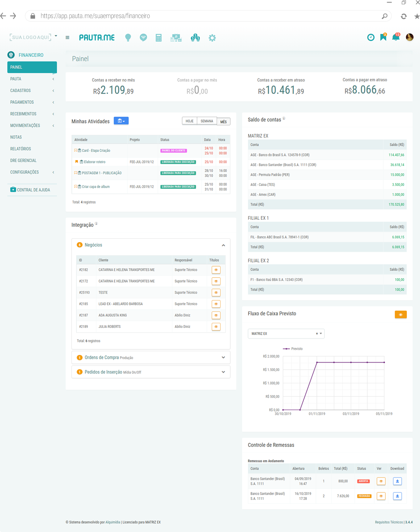View titles for negócio #2172

point(216,281)
